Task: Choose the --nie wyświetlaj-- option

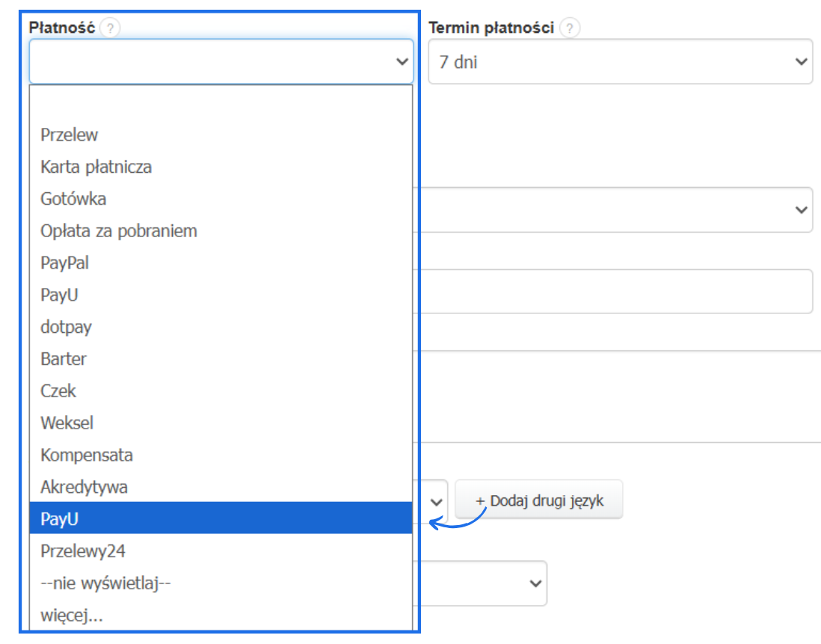Action: 106,583
